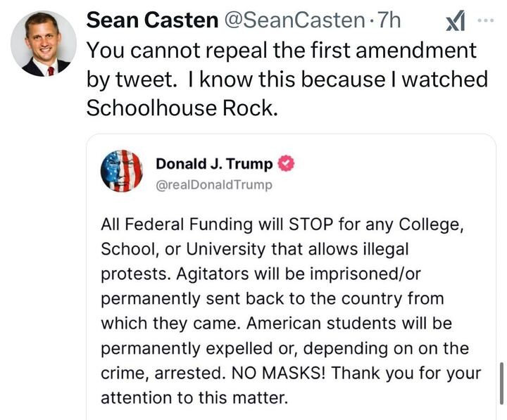Open the quoted post about Federal Funding

coord(291,277)
